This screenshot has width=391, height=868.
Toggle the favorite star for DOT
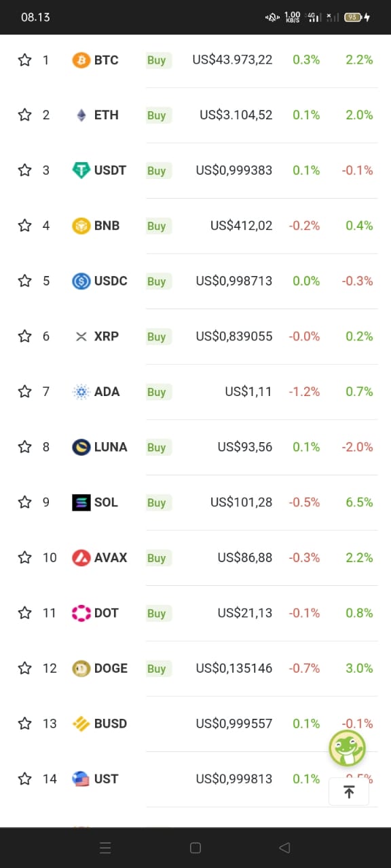(x=25, y=613)
